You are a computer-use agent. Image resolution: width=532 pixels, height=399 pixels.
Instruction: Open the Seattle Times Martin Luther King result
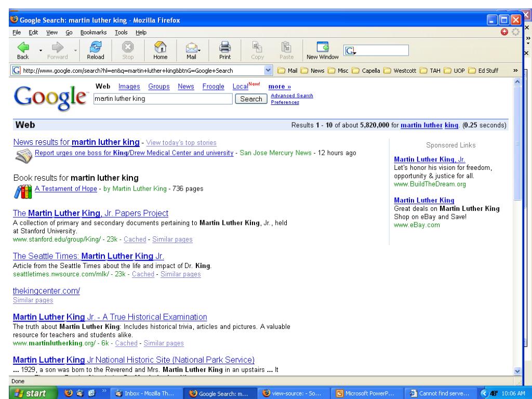[x=88, y=256]
